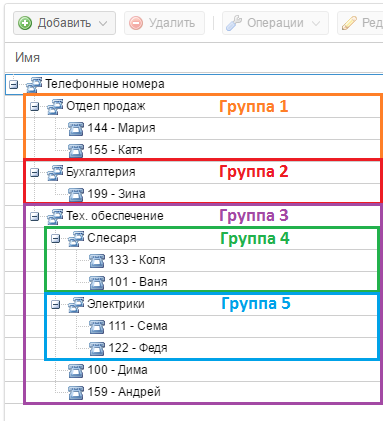Collapse the Тех. обеспечение group
Viewport: 383px width, 421px height.
34,217
